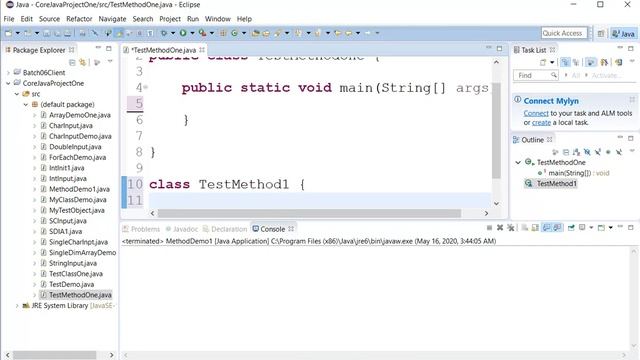Viewport: 640px width, 360px height.
Task: Collapse the (default package) node
Action: click(x=26, y=104)
